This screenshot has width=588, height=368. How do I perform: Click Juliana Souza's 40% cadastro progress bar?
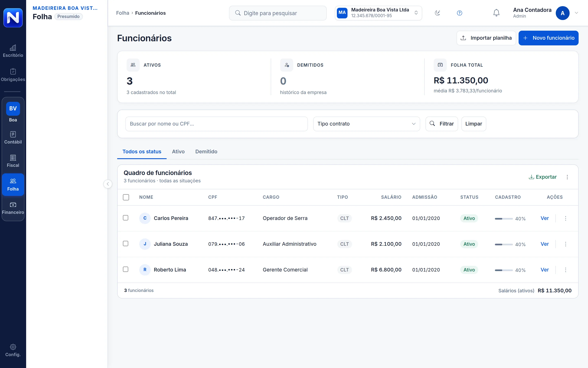tap(504, 244)
